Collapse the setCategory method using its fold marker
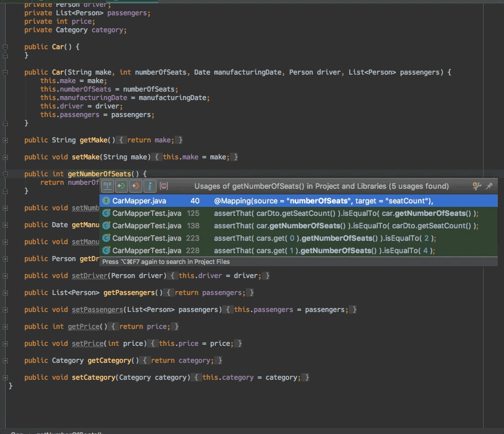The width and height of the screenshot is (504, 434). tap(5, 377)
